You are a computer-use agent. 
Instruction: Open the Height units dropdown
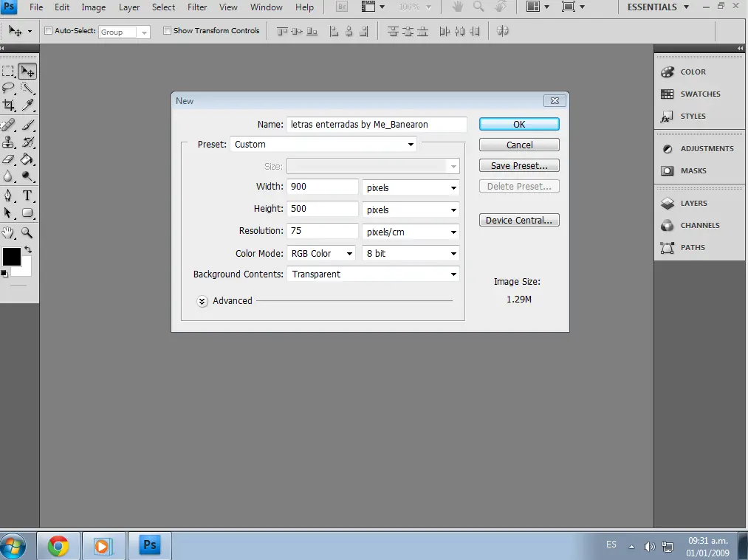(x=411, y=210)
